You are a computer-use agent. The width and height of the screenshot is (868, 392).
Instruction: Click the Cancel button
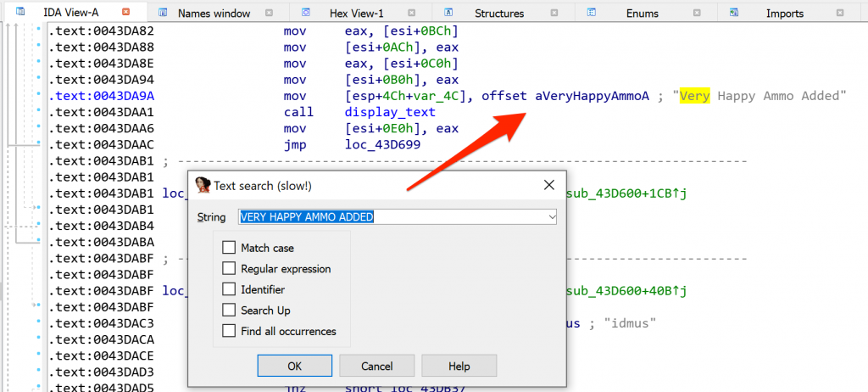(x=376, y=366)
